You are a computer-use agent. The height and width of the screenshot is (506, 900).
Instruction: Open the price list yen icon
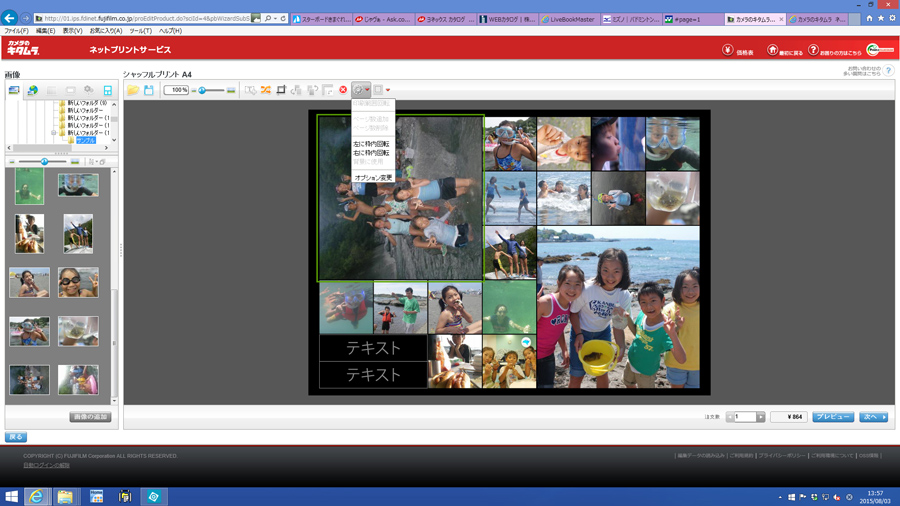(728, 50)
